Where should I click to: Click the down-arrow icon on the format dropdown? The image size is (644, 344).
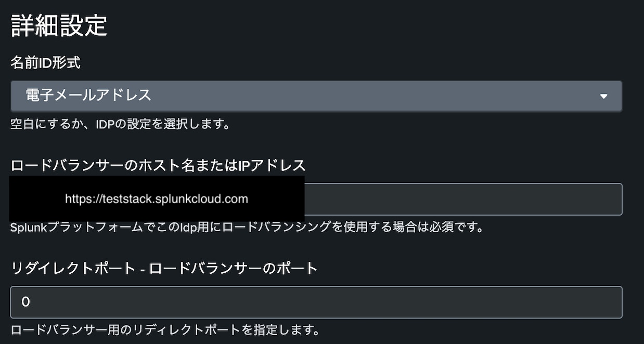click(x=604, y=96)
